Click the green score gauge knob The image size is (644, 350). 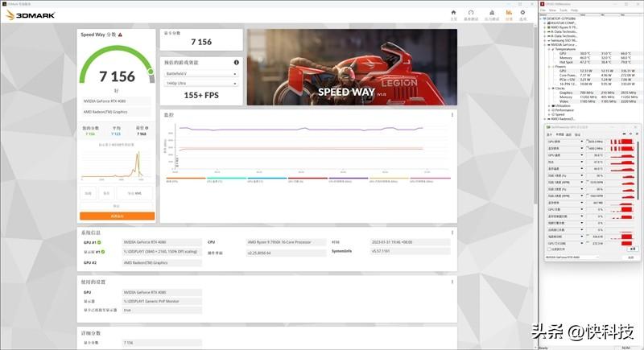[x=151, y=72]
